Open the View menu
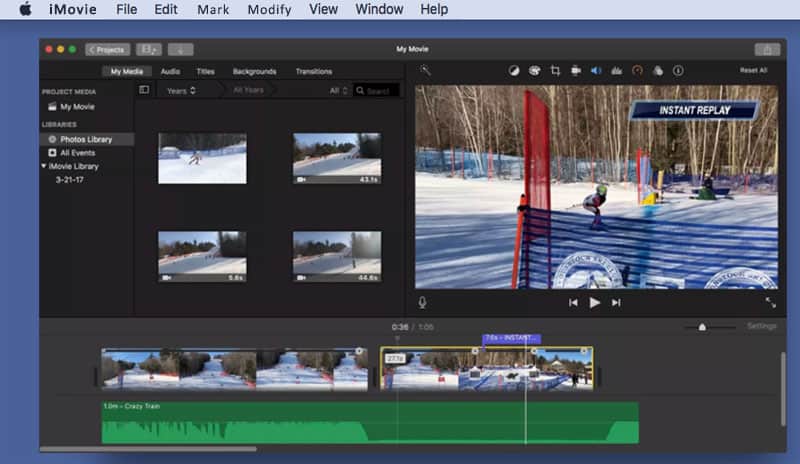800x464 pixels. 323,9
